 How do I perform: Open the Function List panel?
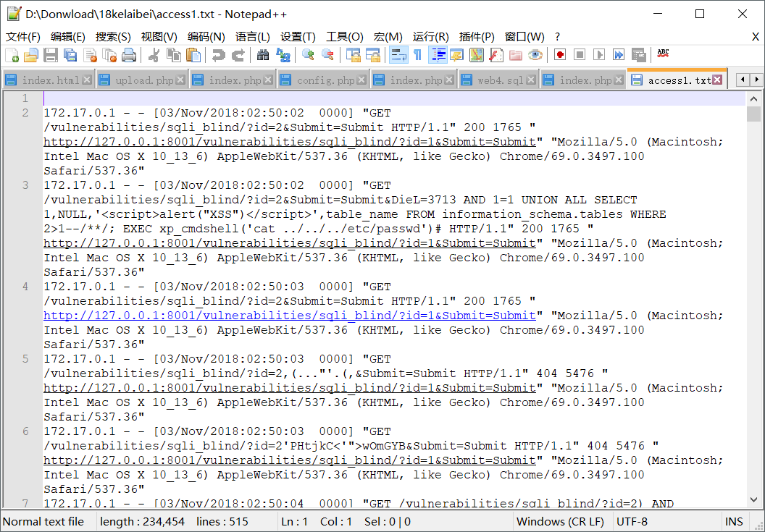coord(496,55)
